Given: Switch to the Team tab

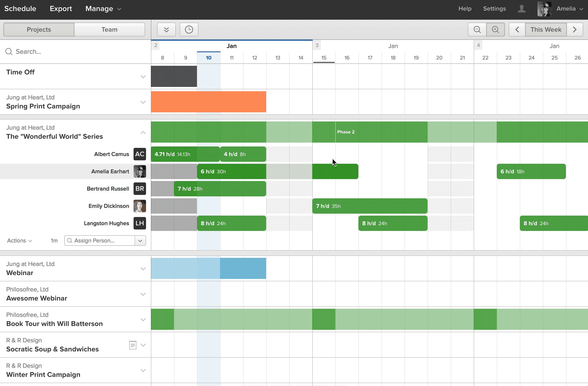Looking at the screenshot, I should (x=109, y=29).
